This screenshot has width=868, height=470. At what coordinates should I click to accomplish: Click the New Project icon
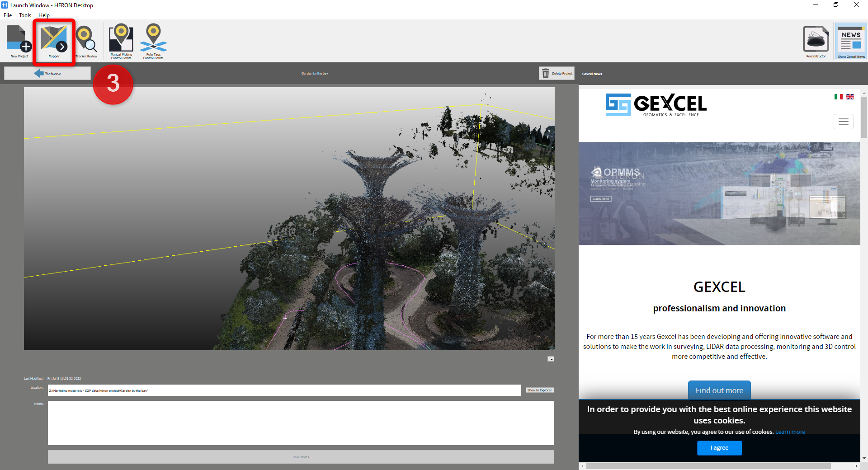(x=19, y=41)
